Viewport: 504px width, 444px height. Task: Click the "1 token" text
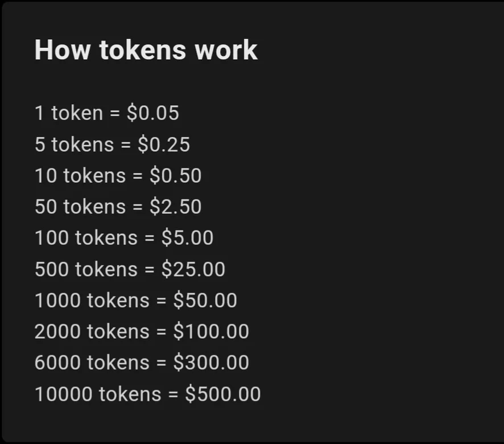(68, 113)
